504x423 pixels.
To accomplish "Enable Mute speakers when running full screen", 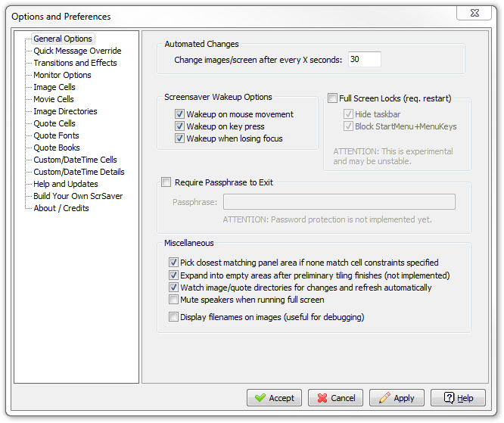I will point(173,300).
